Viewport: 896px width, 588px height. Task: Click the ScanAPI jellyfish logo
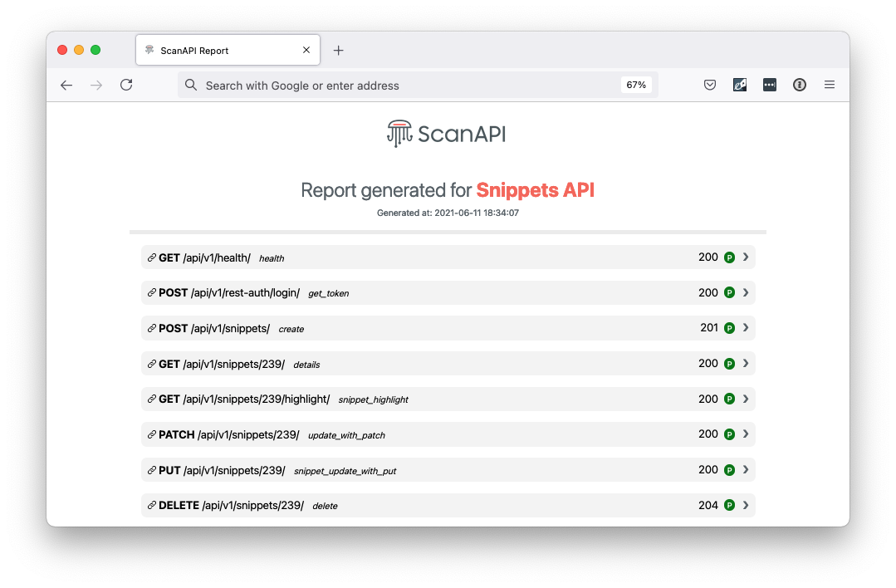(399, 134)
